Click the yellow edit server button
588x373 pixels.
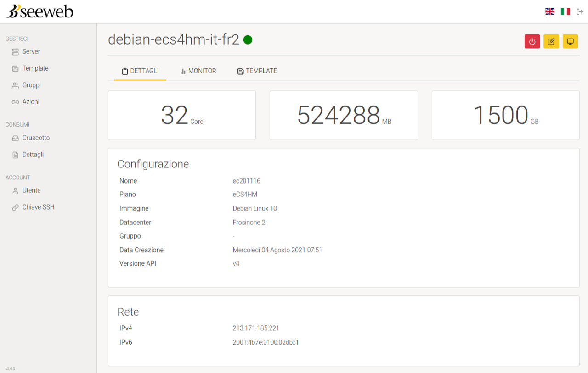pos(551,41)
